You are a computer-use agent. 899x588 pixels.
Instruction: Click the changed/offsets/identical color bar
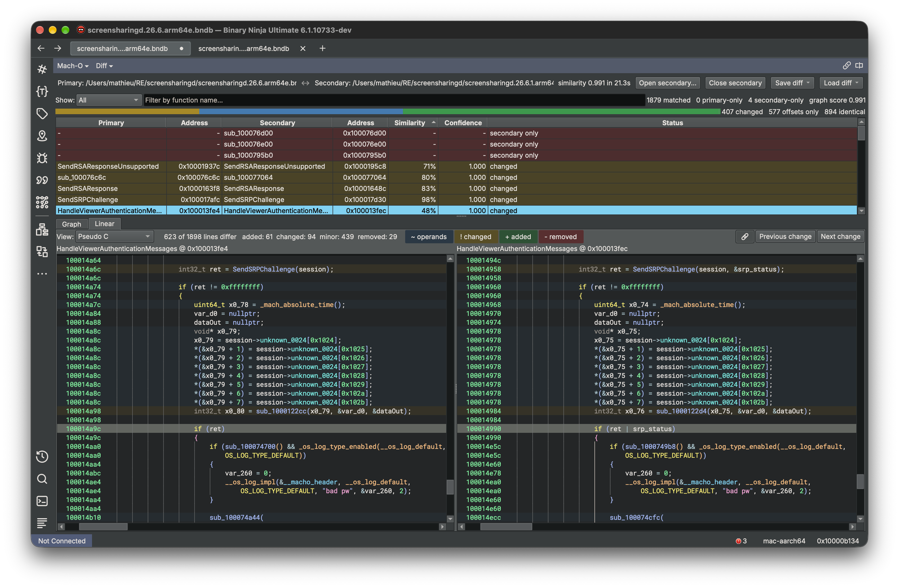387,111
